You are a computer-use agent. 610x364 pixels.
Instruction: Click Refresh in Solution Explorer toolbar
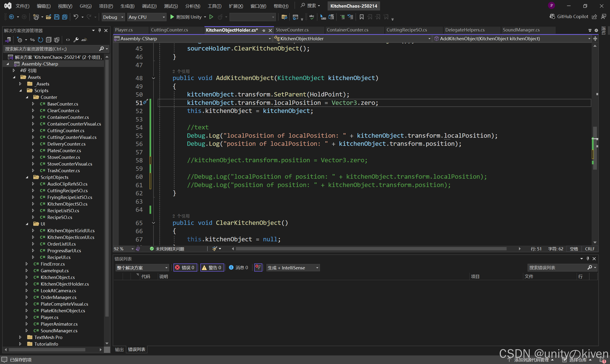(41, 40)
